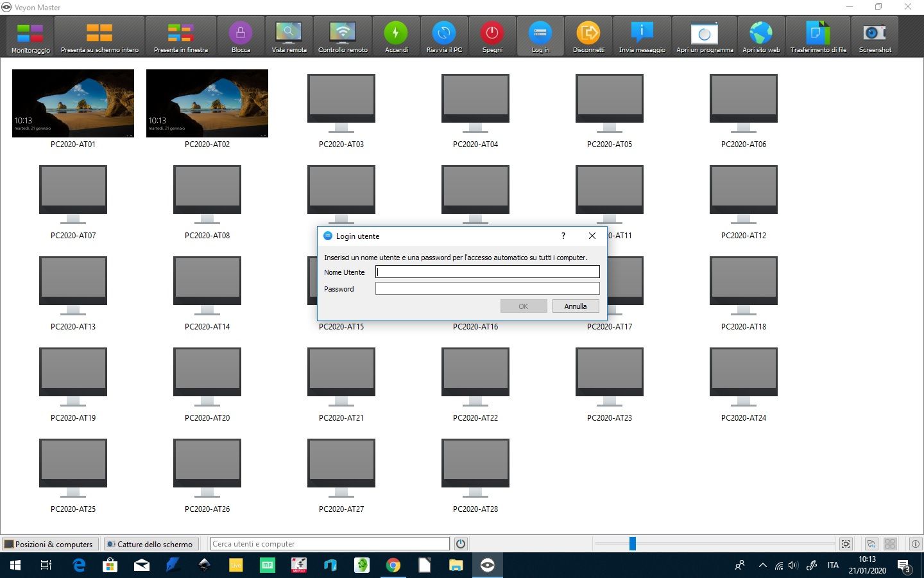Viewport: 924px width, 578px height.
Task: Select the PC2020-AT01 screen thumbnail
Action: pos(73,103)
